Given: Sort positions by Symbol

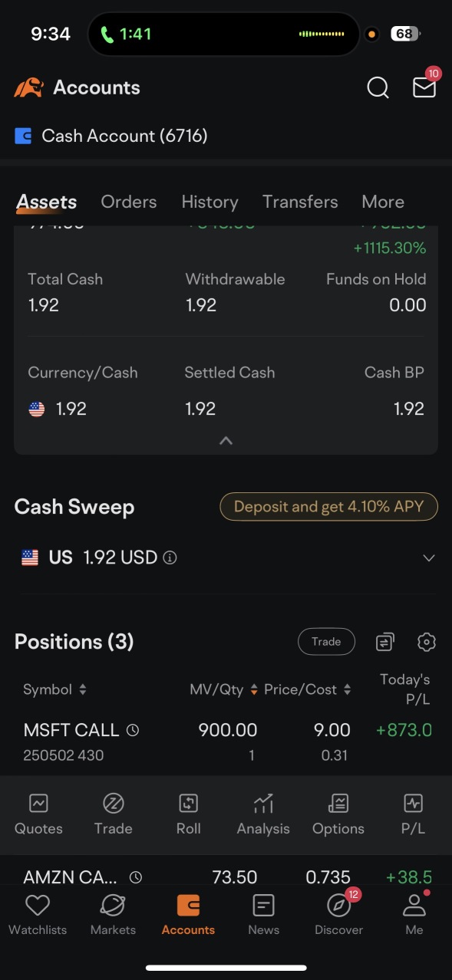Looking at the screenshot, I should coord(54,689).
